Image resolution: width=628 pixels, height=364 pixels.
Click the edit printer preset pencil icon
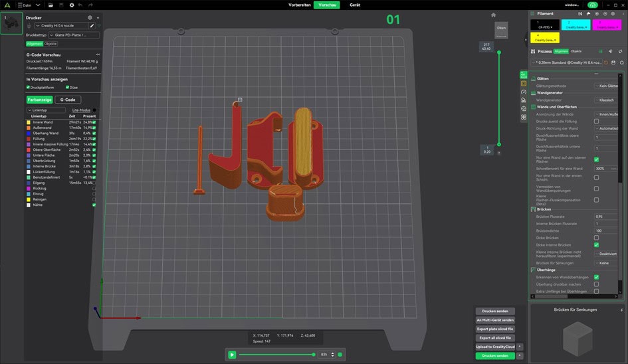click(x=91, y=26)
